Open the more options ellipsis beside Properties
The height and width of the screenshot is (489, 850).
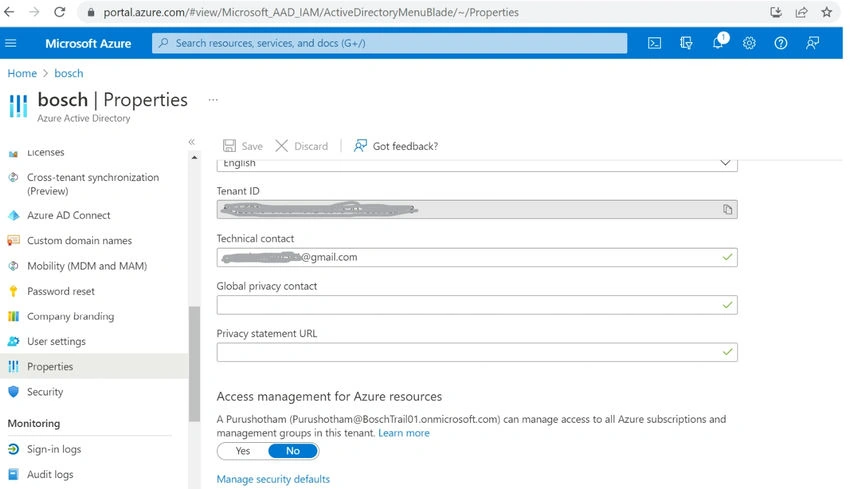click(x=213, y=100)
